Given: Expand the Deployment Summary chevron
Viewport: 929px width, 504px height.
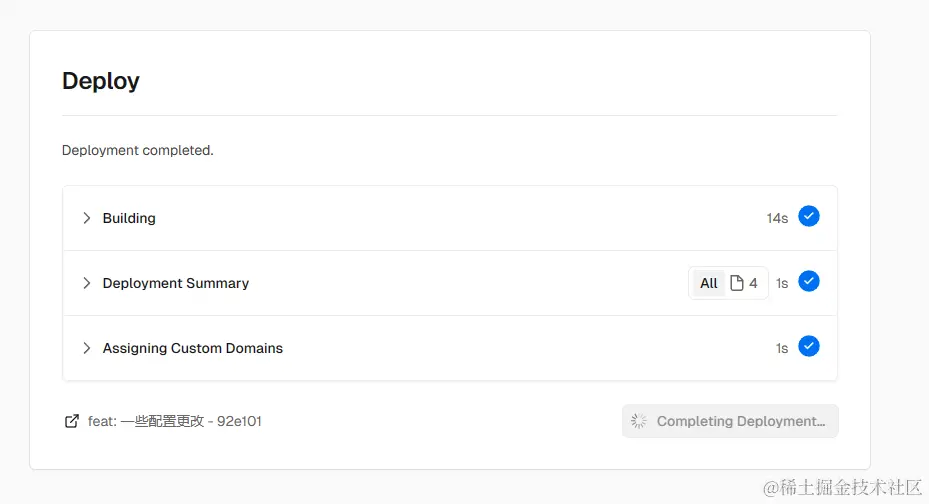Looking at the screenshot, I should tap(87, 283).
